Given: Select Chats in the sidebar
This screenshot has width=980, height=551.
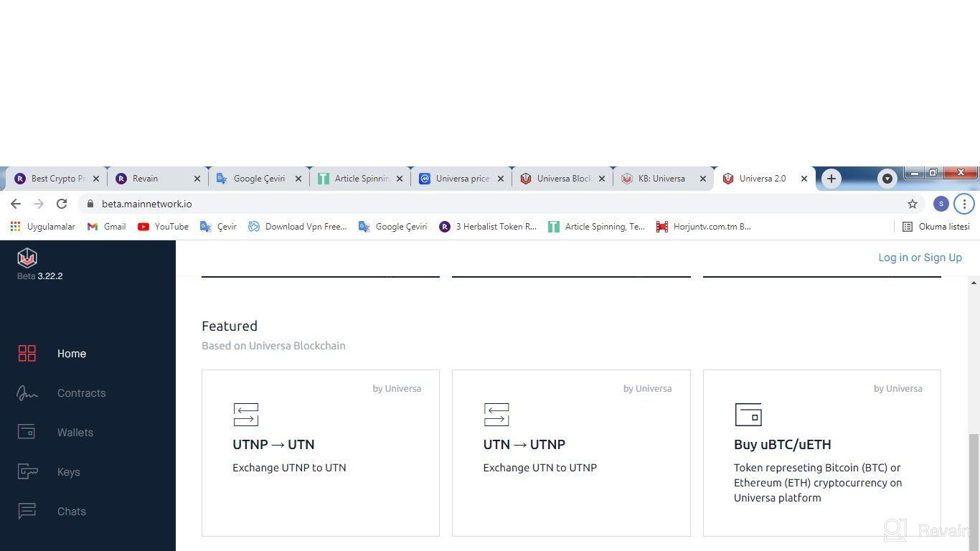Looking at the screenshot, I should point(72,512).
